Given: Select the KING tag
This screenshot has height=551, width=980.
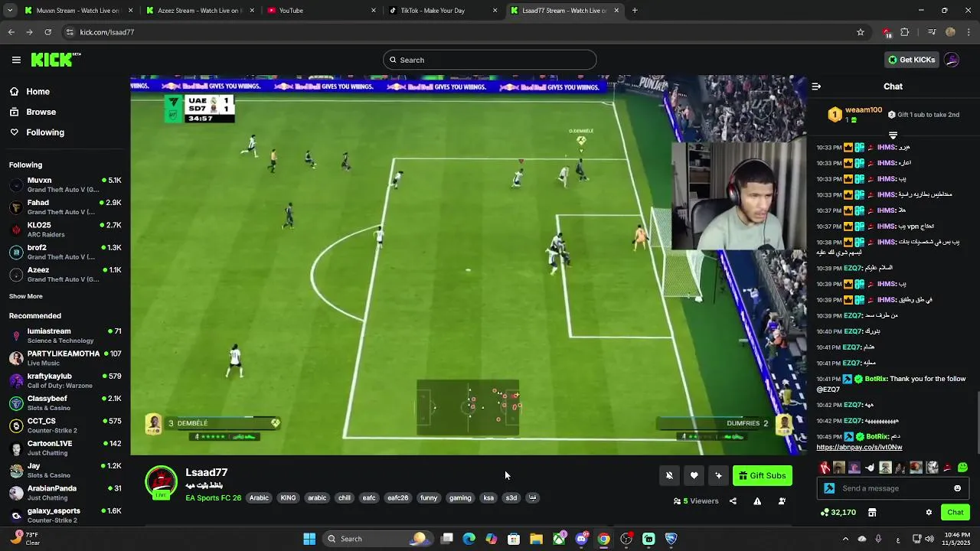Looking at the screenshot, I should tap(288, 498).
